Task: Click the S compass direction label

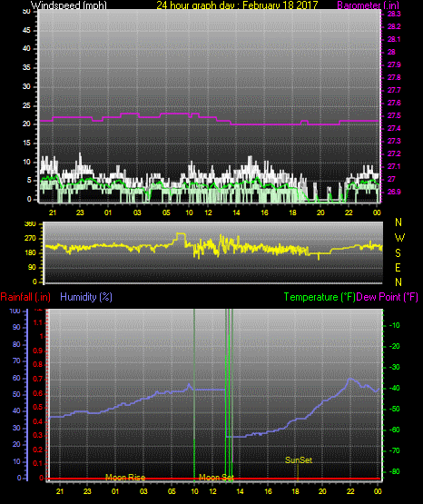Action: pos(398,253)
